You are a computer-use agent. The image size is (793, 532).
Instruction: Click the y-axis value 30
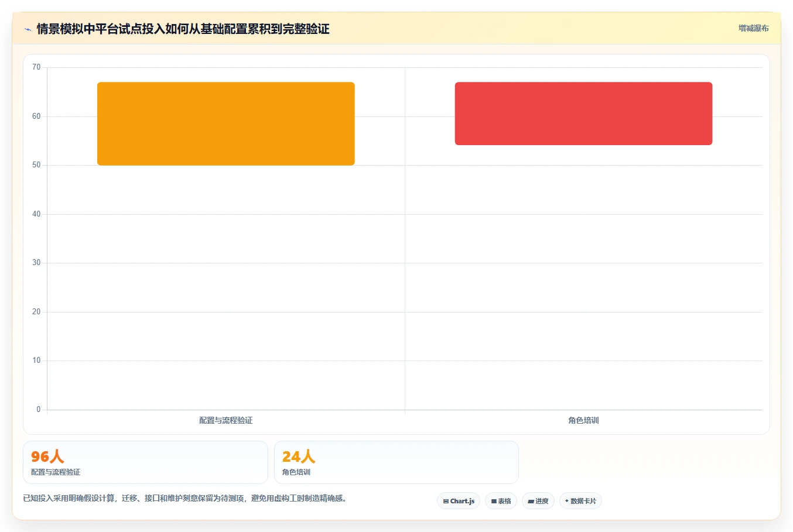coord(36,263)
